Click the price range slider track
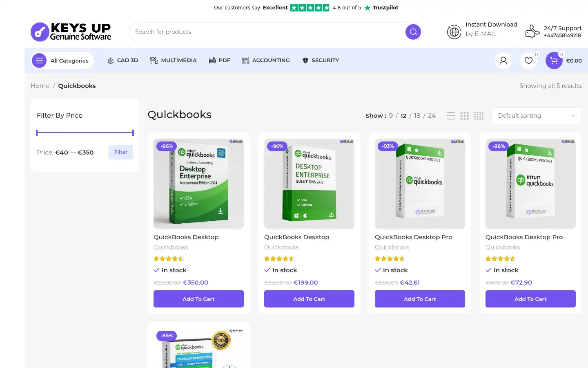The image size is (588, 368). (x=85, y=132)
